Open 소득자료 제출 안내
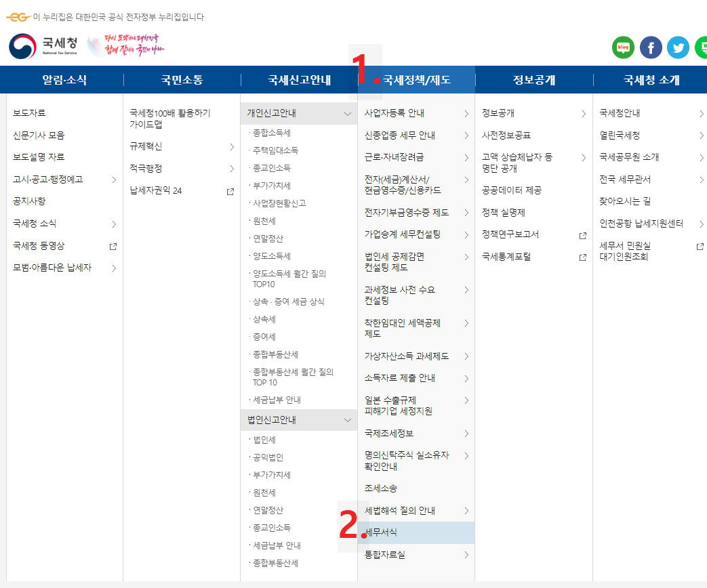Viewport: 707px width, 588px height. click(x=400, y=378)
